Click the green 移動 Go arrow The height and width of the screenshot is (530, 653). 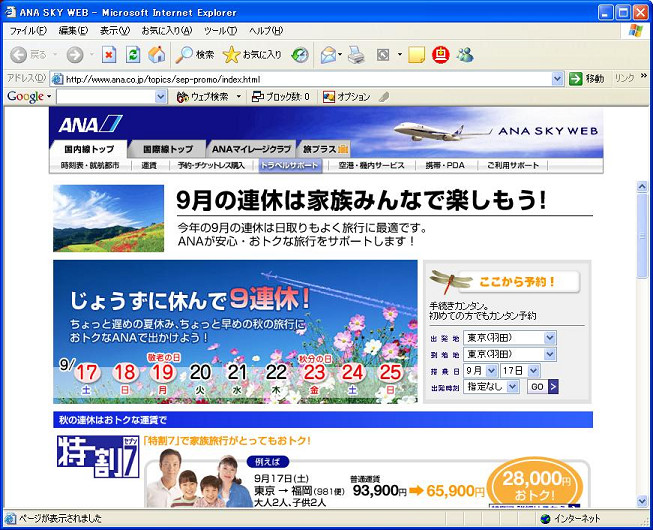tap(576, 79)
